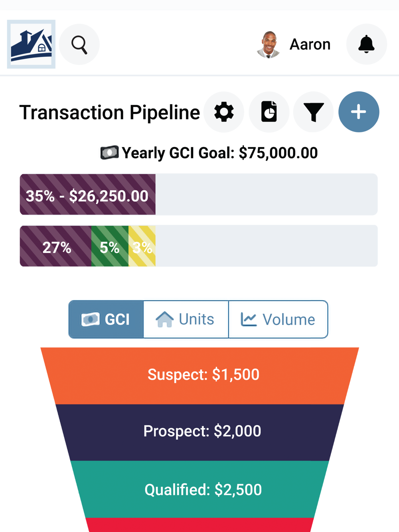Switch to the Volume tab
Screen dimensions: 399x532
(x=278, y=319)
